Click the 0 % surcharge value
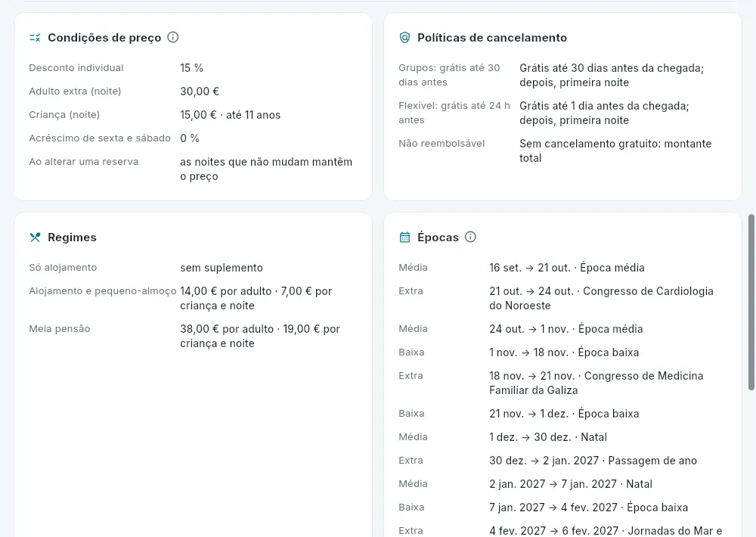The image size is (756, 537). click(x=190, y=138)
